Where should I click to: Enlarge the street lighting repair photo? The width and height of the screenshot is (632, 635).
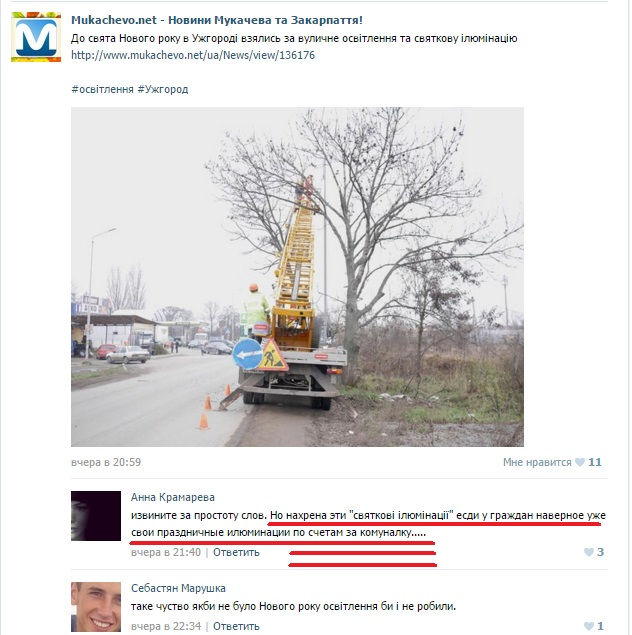pos(297,277)
